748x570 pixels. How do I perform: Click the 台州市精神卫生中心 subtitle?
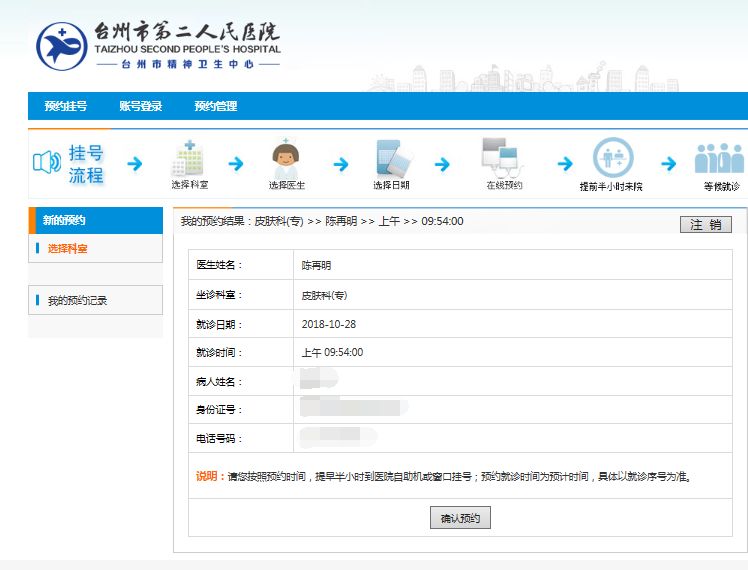tap(187, 64)
